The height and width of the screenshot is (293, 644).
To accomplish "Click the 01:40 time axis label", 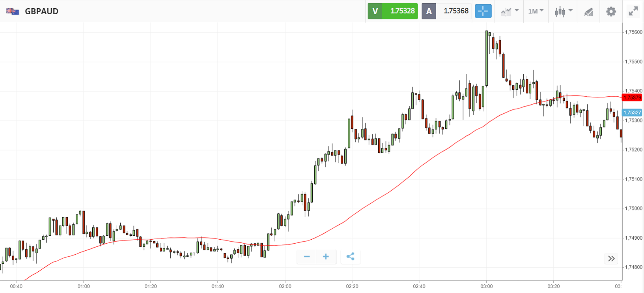I will [218, 286].
